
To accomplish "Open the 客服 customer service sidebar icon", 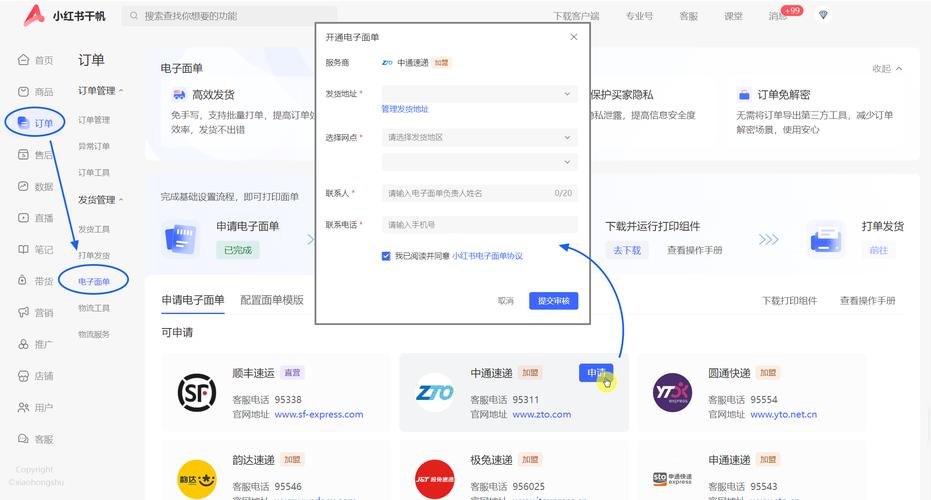I will click(23, 439).
